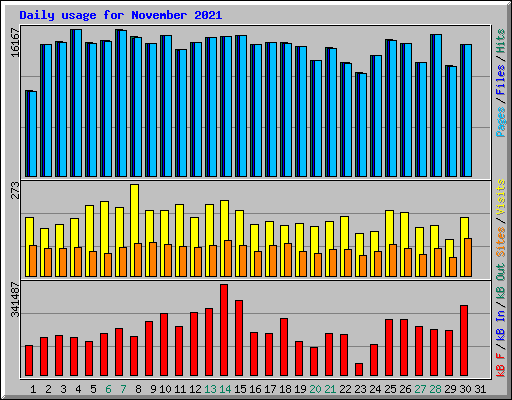Click green day 7 on the x-axis
512x400 pixels.
pos(123,389)
